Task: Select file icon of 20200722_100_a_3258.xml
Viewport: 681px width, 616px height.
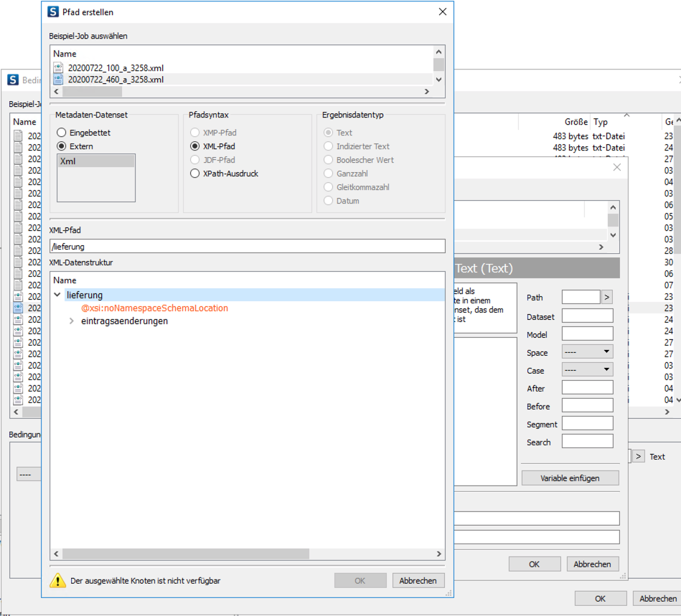Action: click(58, 67)
